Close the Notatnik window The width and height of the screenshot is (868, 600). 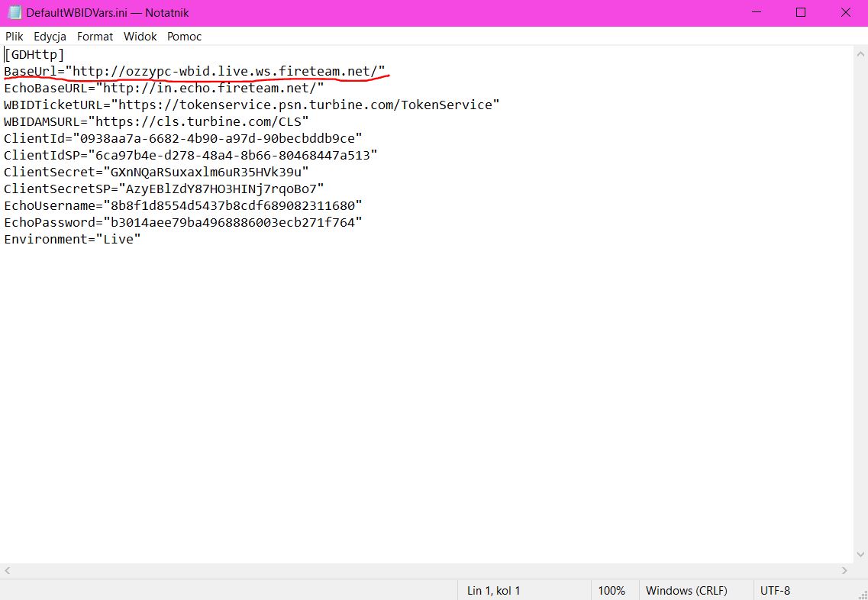(845, 12)
